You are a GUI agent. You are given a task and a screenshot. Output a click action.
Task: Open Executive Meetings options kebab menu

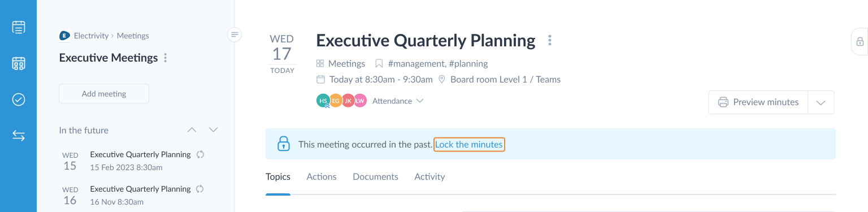tap(166, 58)
